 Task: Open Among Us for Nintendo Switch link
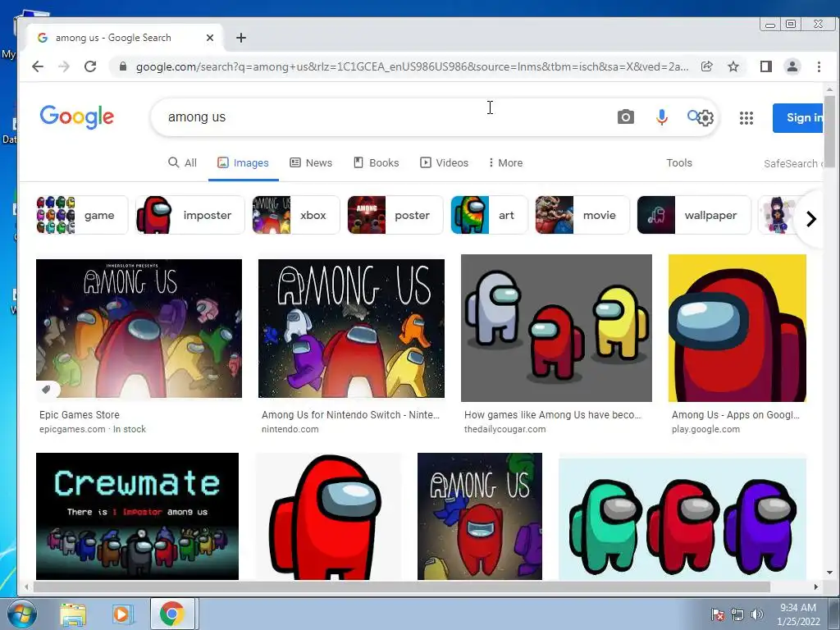coord(350,414)
